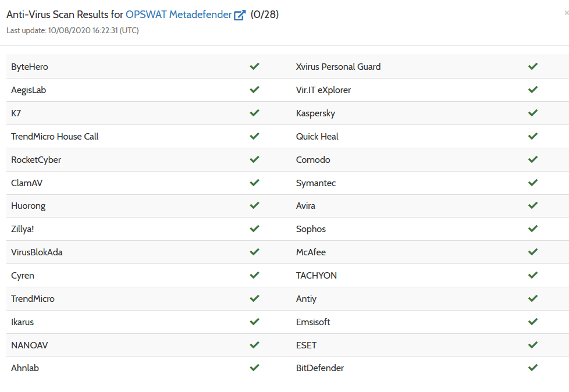569x392 pixels.
Task: Click the green checkmark for ByteHero
Action: pos(254,67)
